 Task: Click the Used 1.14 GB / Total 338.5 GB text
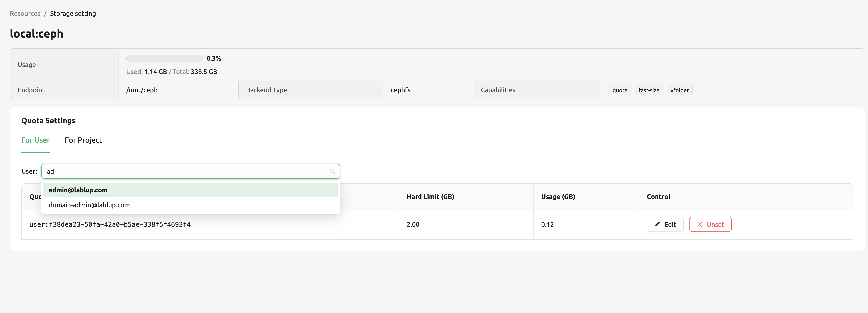171,72
